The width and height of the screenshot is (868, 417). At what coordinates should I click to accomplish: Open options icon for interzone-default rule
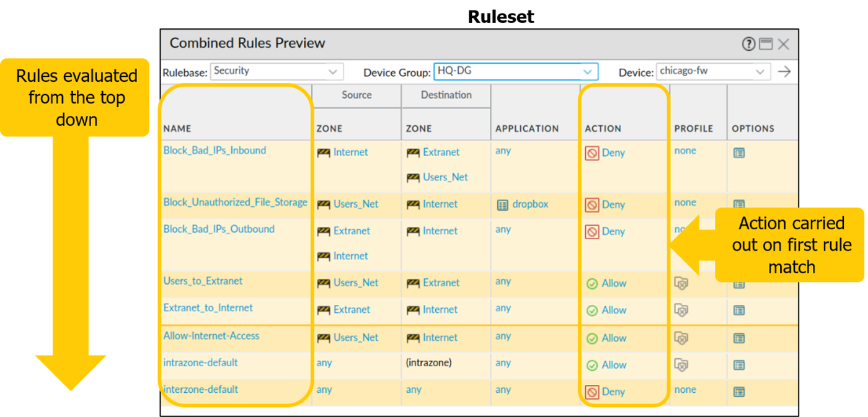point(739,392)
